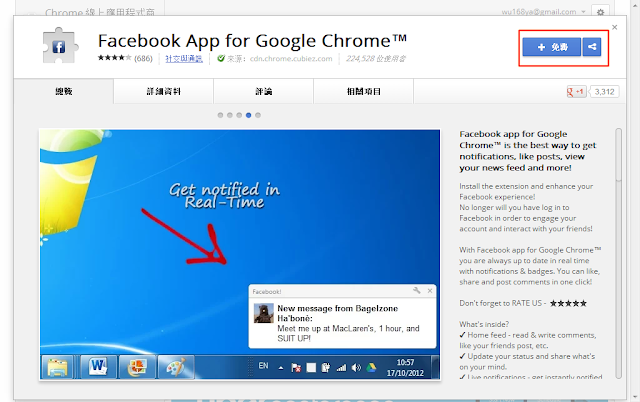Click the green verified checkmark icon
Image resolution: width=640 pixels, height=402 pixels.
tap(221, 58)
